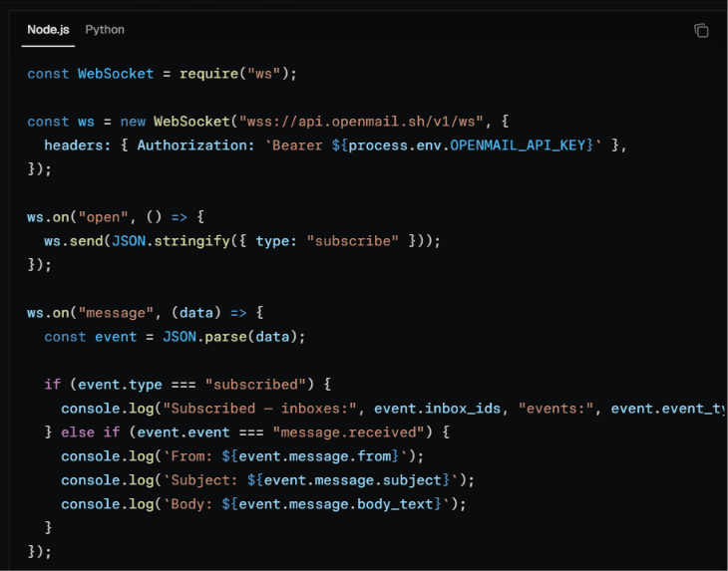Click the OPENMAIL_API_KEY variable text
Viewport: 728px width, 571px height.
click(x=518, y=145)
